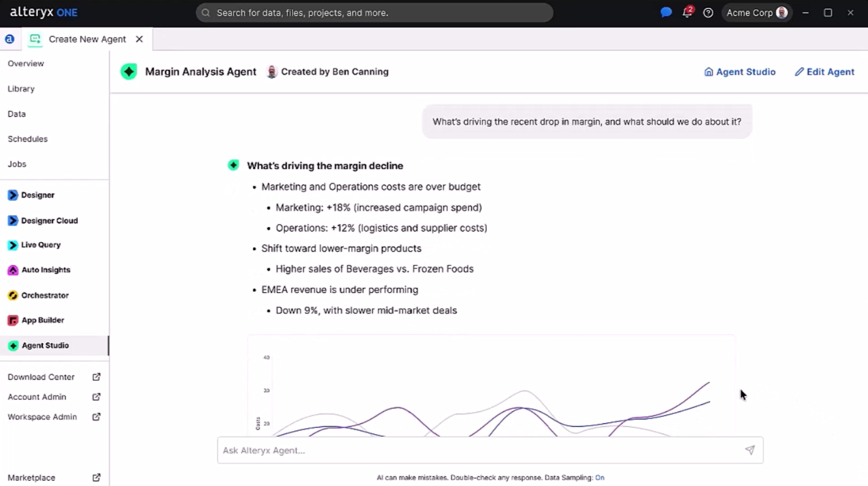Open the Marketplace link
This screenshot has height=486, width=868.
click(31, 478)
